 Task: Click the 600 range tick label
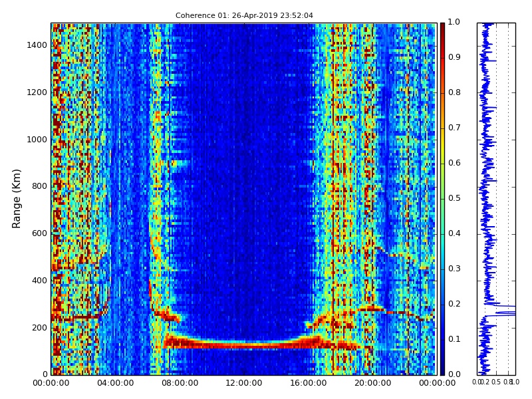point(40,233)
